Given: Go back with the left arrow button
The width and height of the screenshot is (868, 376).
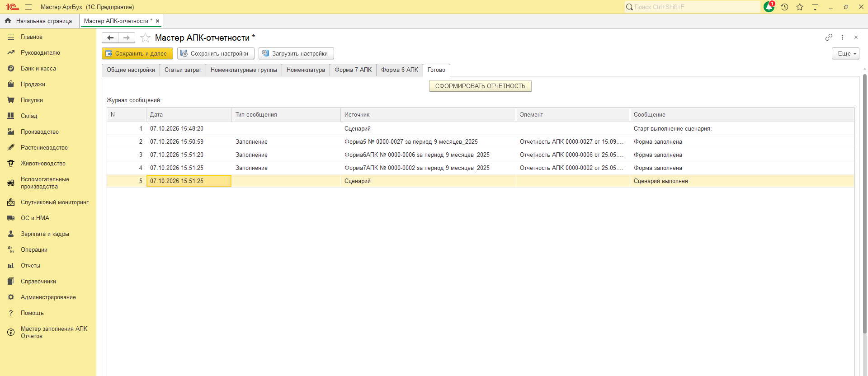Looking at the screenshot, I should 110,38.
